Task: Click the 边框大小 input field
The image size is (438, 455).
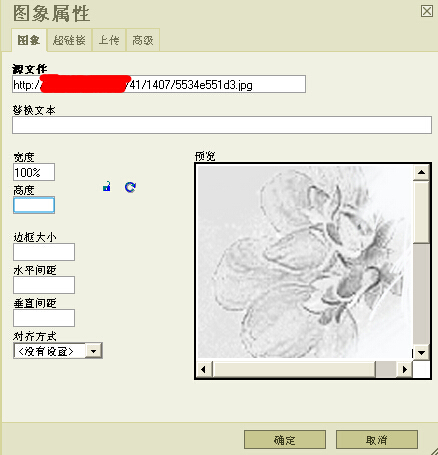Action: click(44, 252)
